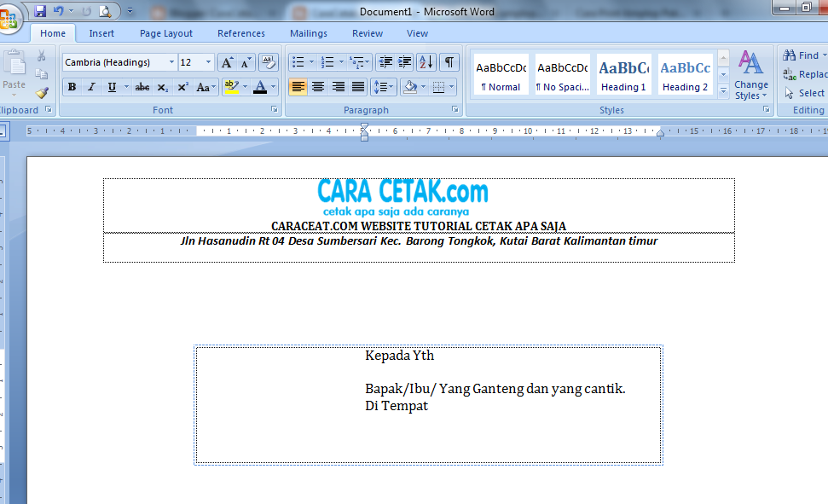This screenshot has width=828, height=504.
Task: Activate the Format Painter brush
Action: point(42,94)
